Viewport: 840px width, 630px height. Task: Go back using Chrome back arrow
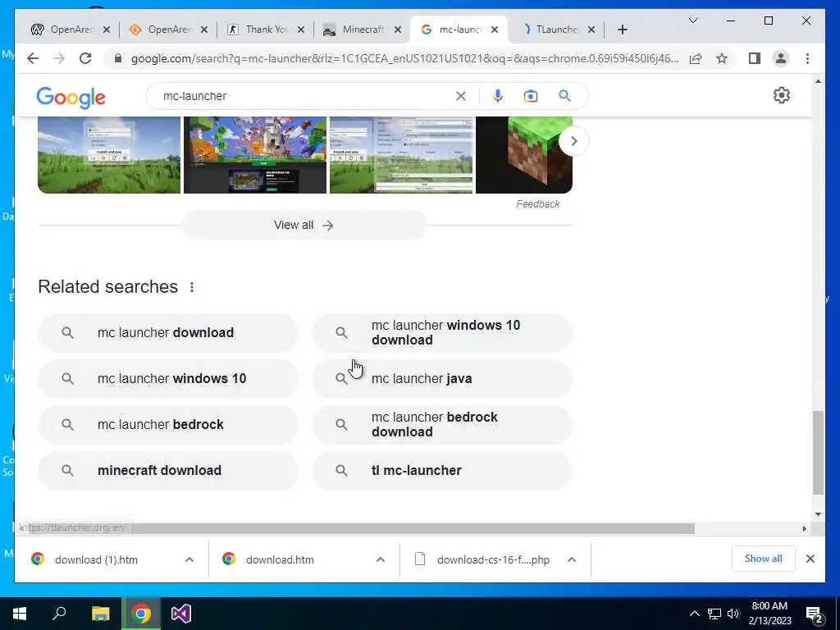(33, 58)
